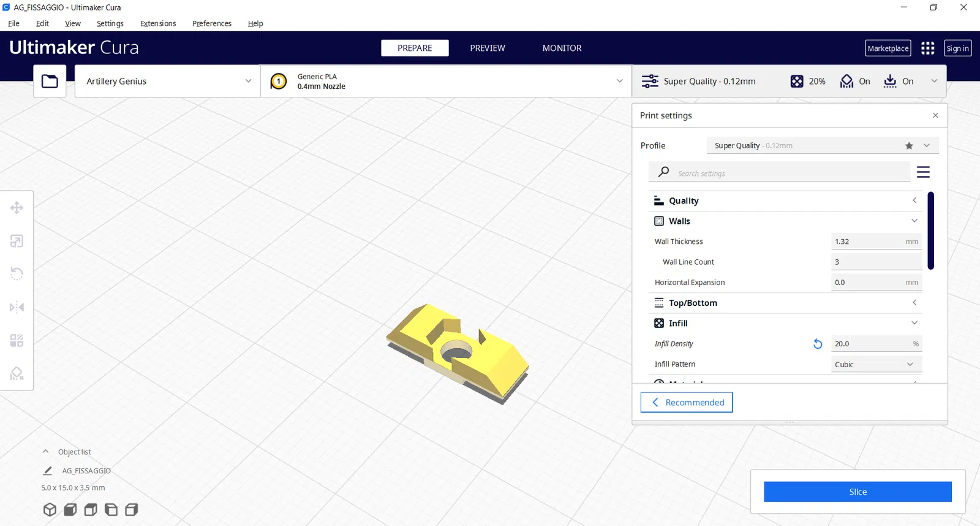Open settings visibility hamburger menu
The image size is (980, 526).
(923, 172)
